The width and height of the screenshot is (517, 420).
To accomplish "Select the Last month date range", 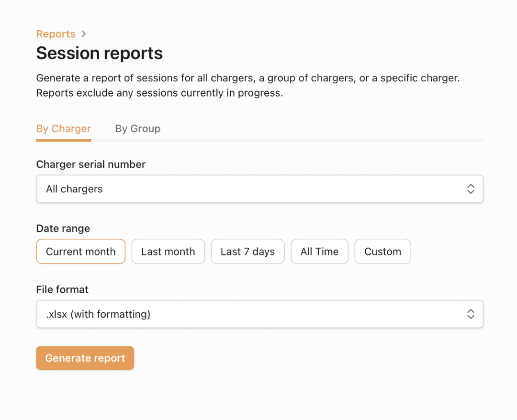I will point(168,251).
